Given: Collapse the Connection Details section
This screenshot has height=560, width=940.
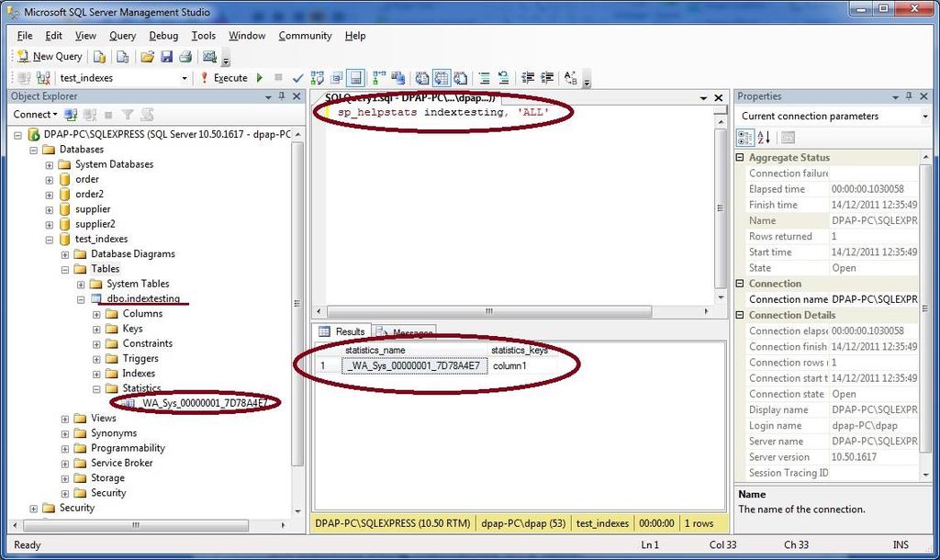Looking at the screenshot, I should tap(740, 315).
